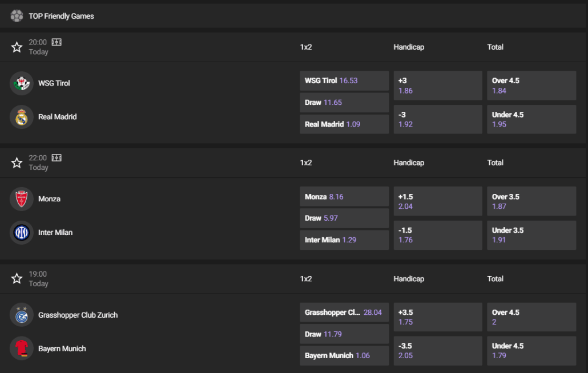Bet on Inter Milan win at 1.29
588x373 pixels.
344,240
